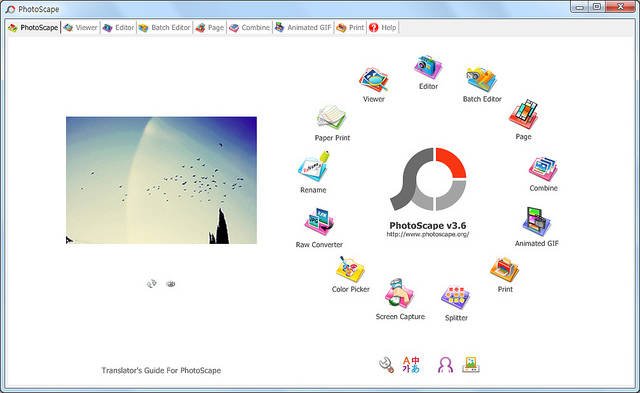This screenshot has width=640, height=393.
Task: Close the PhotoScape window
Action: pyautogui.click(x=621, y=7)
